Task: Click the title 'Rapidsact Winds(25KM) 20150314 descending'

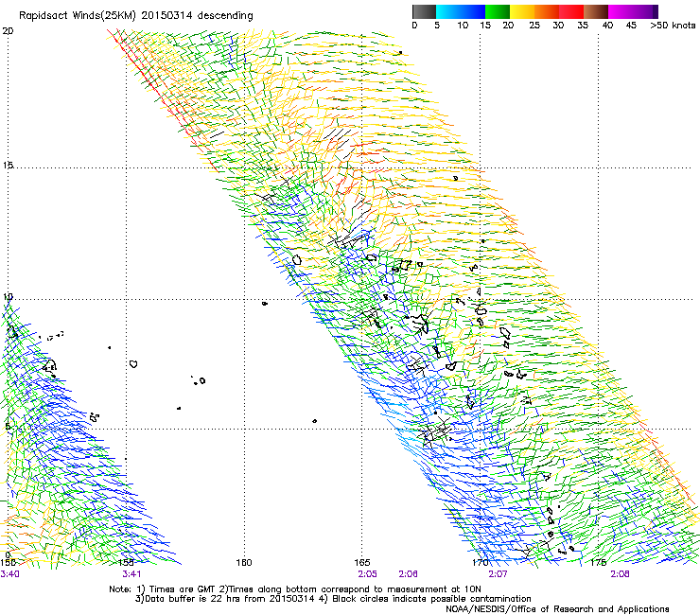Action: click(136, 16)
